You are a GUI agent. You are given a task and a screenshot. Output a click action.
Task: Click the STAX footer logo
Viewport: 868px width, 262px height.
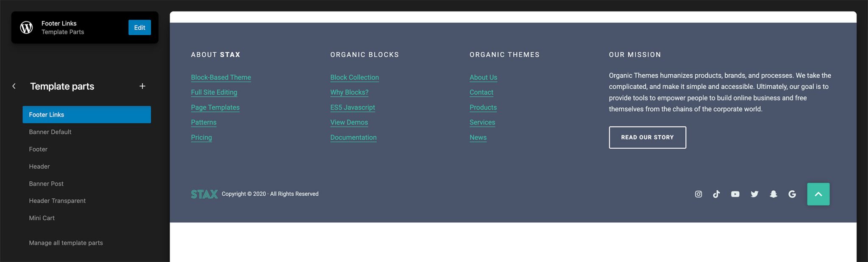(x=204, y=194)
